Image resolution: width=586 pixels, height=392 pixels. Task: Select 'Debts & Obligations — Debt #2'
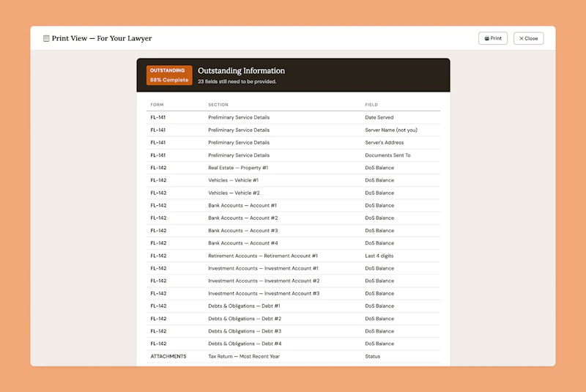click(x=245, y=319)
